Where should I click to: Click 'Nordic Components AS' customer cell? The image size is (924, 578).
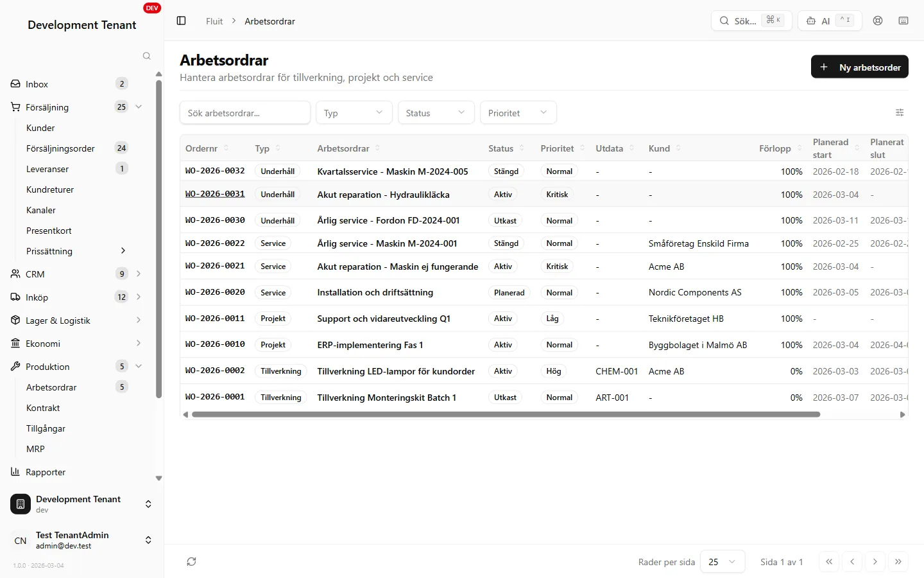[x=695, y=292]
